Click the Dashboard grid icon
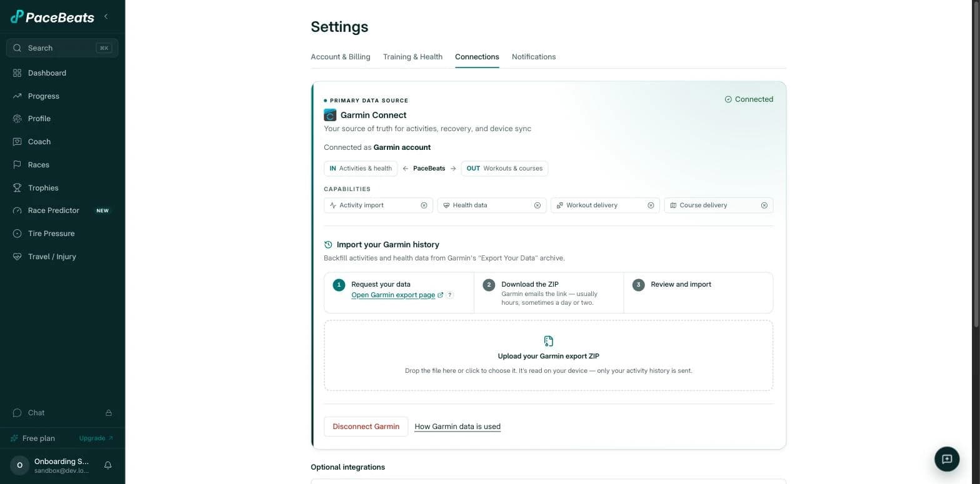Viewport: 980px width, 484px height. 17,73
